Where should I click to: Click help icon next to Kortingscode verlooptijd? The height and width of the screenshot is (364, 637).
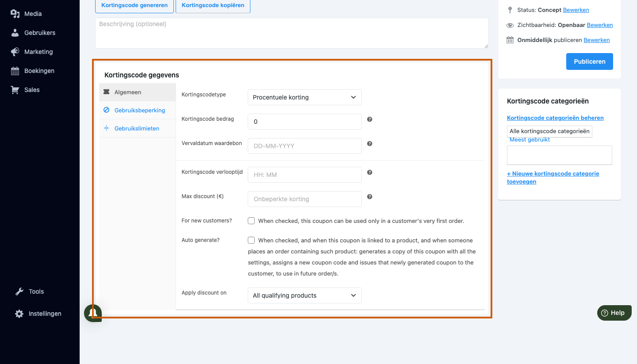pos(370,172)
